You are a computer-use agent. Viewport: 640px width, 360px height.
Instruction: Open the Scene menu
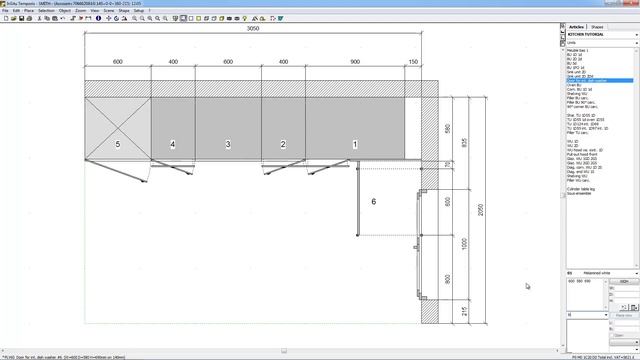(x=109, y=11)
